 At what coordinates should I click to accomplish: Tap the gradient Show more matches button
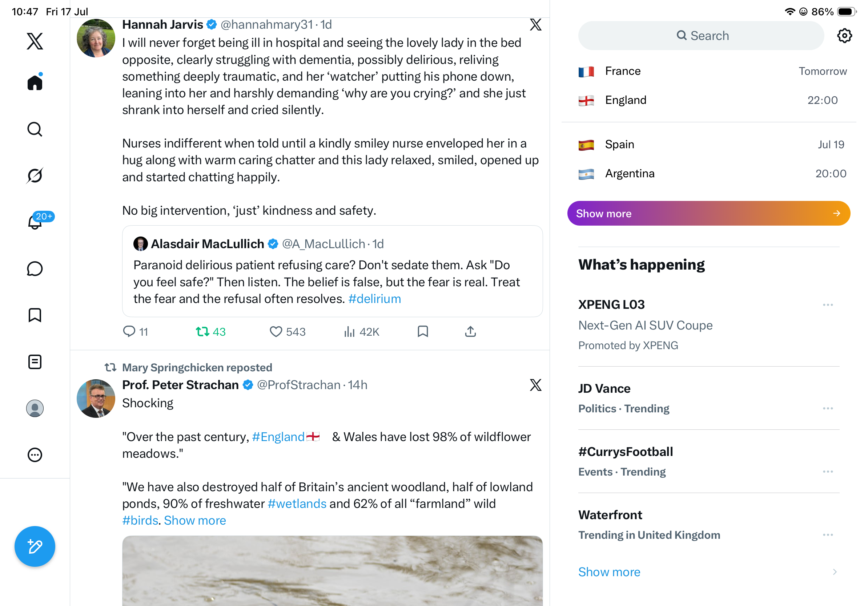(x=708, y=214)
